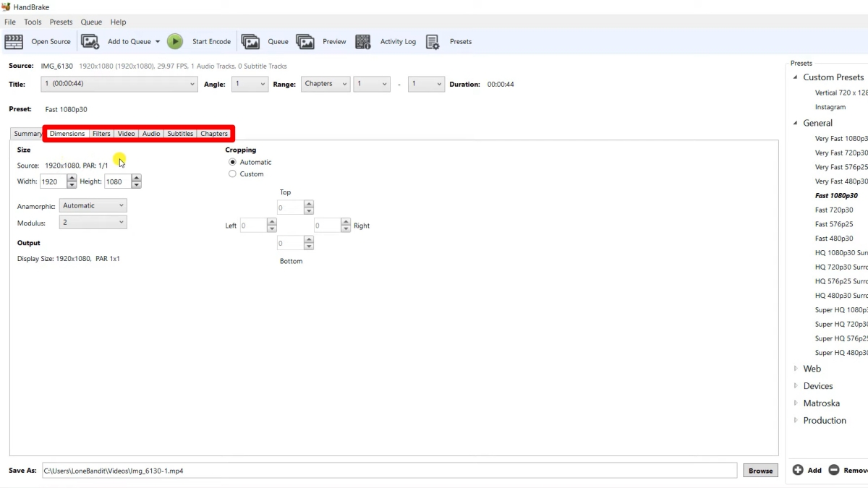Viewport: 868px width, 488px height.
Task: Click the Right crop value field
Action: click(x=328, y=226)
